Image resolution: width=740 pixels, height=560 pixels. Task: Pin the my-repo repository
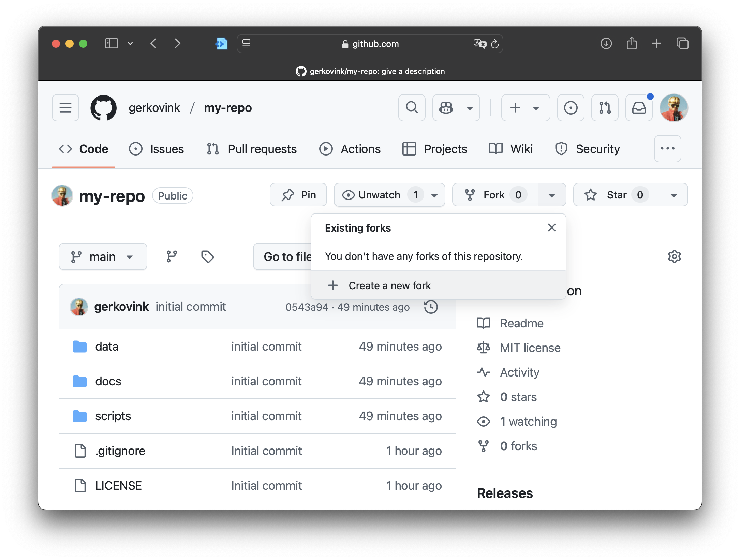pos(298,195)
